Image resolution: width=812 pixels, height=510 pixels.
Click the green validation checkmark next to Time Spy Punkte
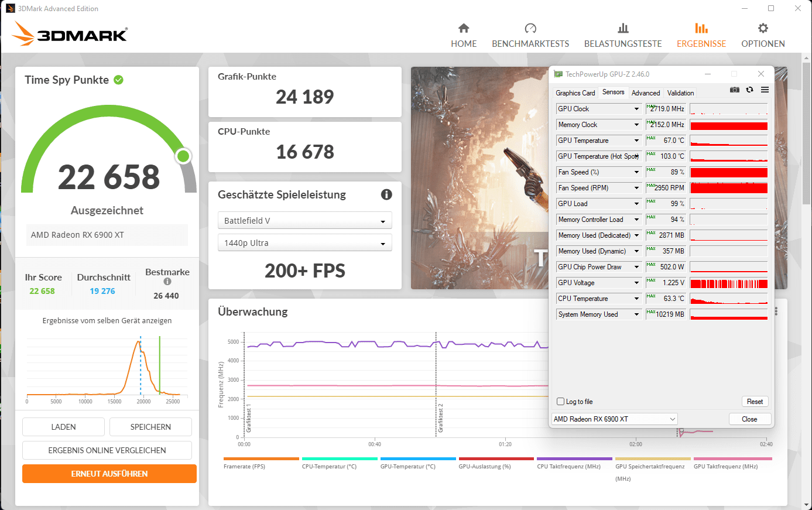tap(118, 80)
